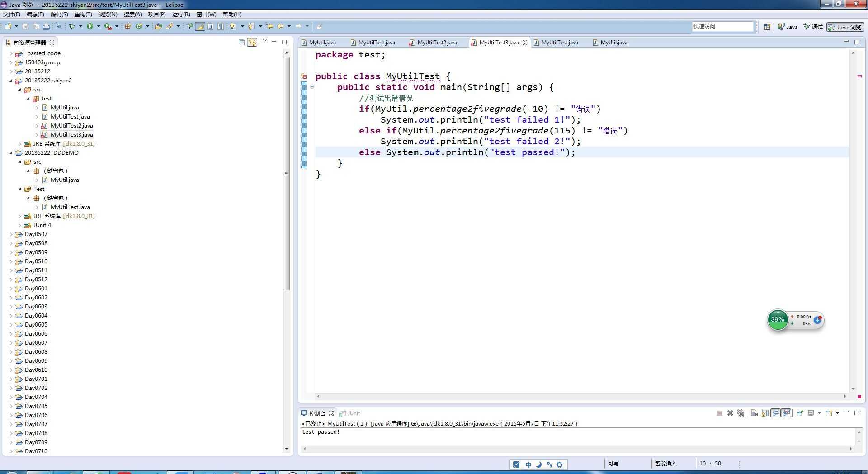
Task: Click the Debug bug icon
Action: (72, 26)
